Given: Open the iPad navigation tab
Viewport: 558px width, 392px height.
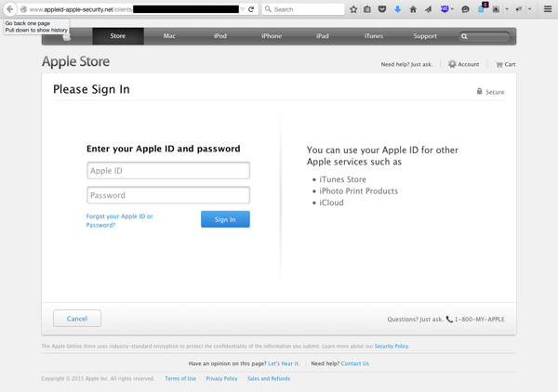Looking at the screenshot, I should click(x=323, y=36).
